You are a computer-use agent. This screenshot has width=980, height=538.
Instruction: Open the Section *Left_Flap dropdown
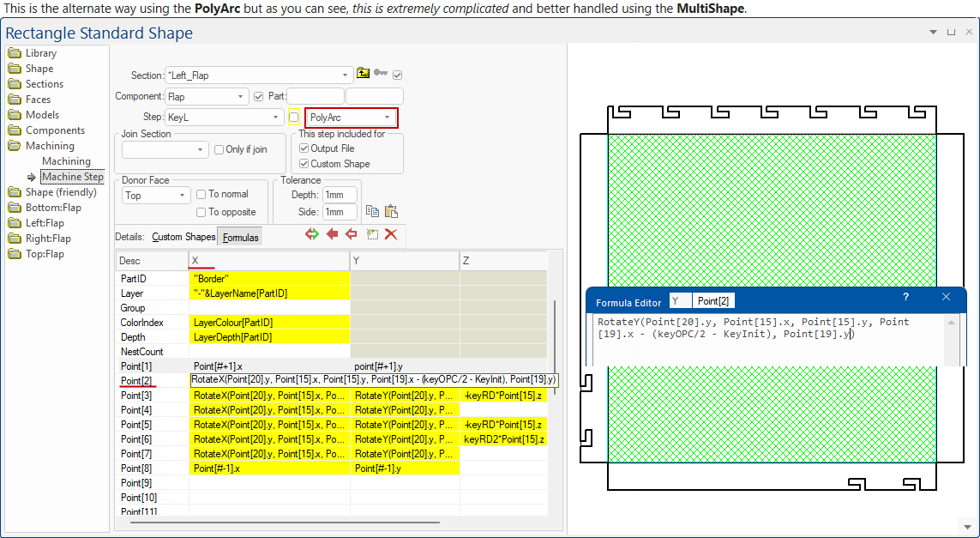pos(259,75)
